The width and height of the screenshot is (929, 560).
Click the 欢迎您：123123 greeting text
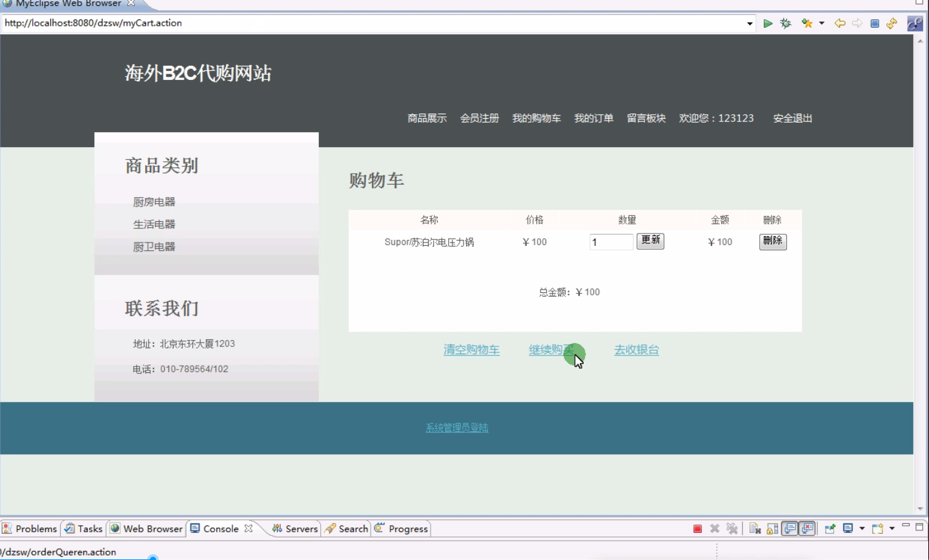(x=717, y=118)
